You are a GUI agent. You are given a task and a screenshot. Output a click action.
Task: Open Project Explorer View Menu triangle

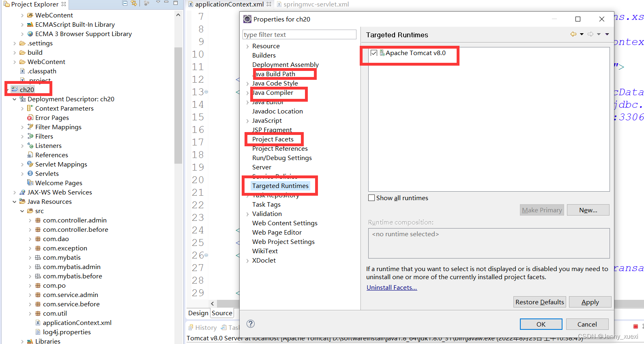click(x=158, y=3)
